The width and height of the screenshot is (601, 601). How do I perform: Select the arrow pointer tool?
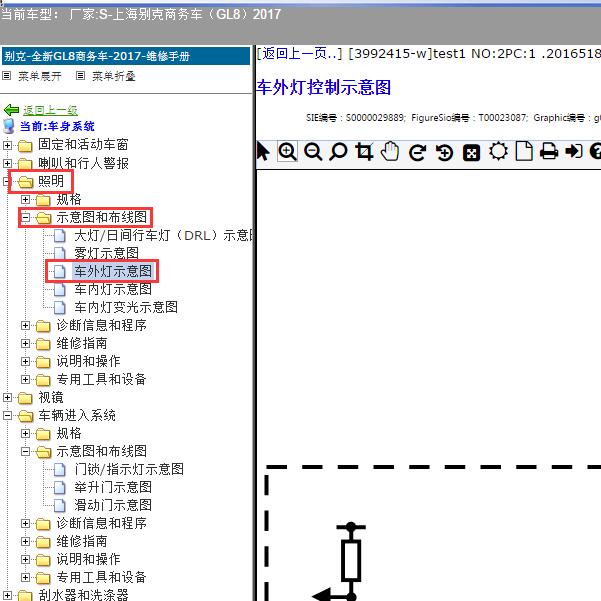(x=263, y=151)
